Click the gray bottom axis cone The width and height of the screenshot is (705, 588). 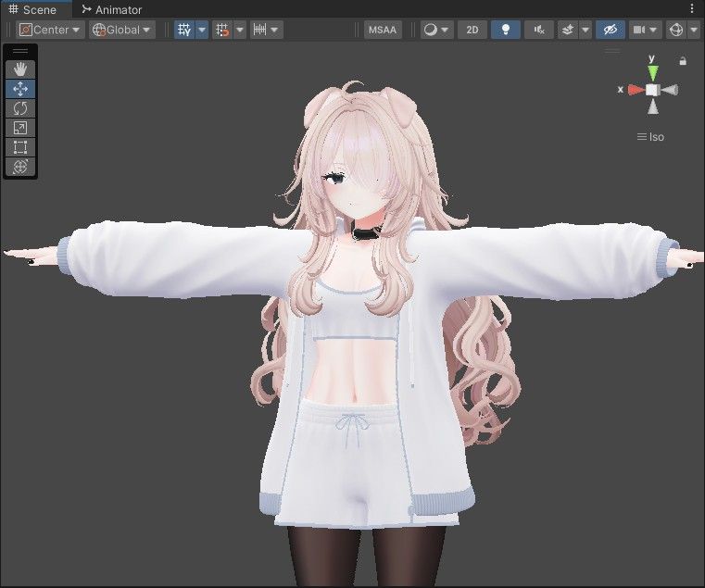pyautogui.click(x=653, y=106)
